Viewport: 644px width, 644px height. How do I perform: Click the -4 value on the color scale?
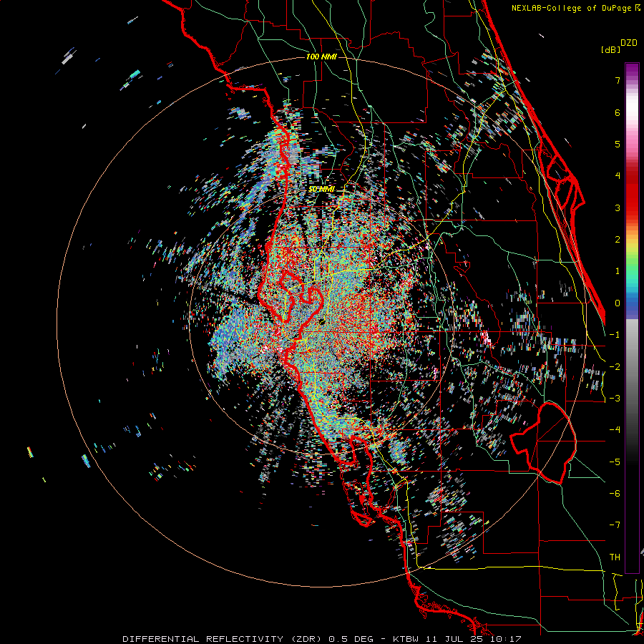(615, 430)
